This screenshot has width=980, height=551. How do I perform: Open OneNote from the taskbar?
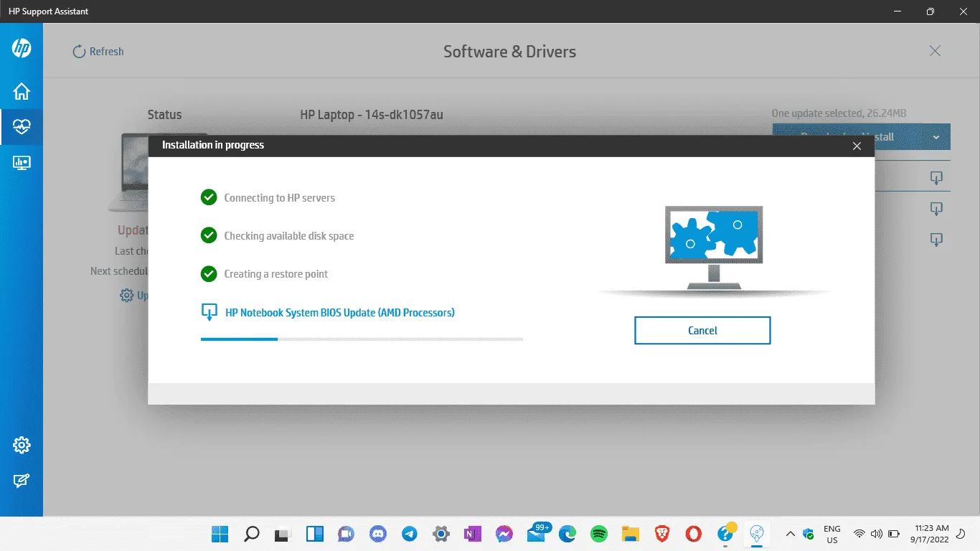pyautogui.click(x=472, y=534)
